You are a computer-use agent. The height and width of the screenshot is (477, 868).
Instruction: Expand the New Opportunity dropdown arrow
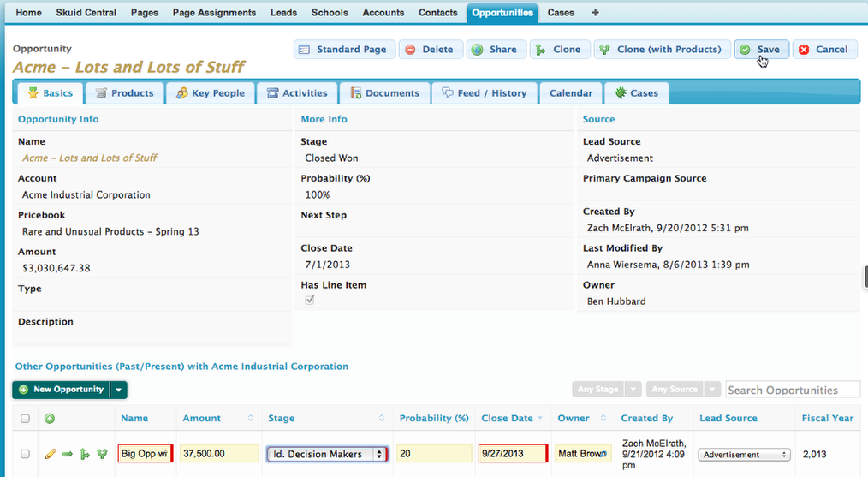coord(119,390)
